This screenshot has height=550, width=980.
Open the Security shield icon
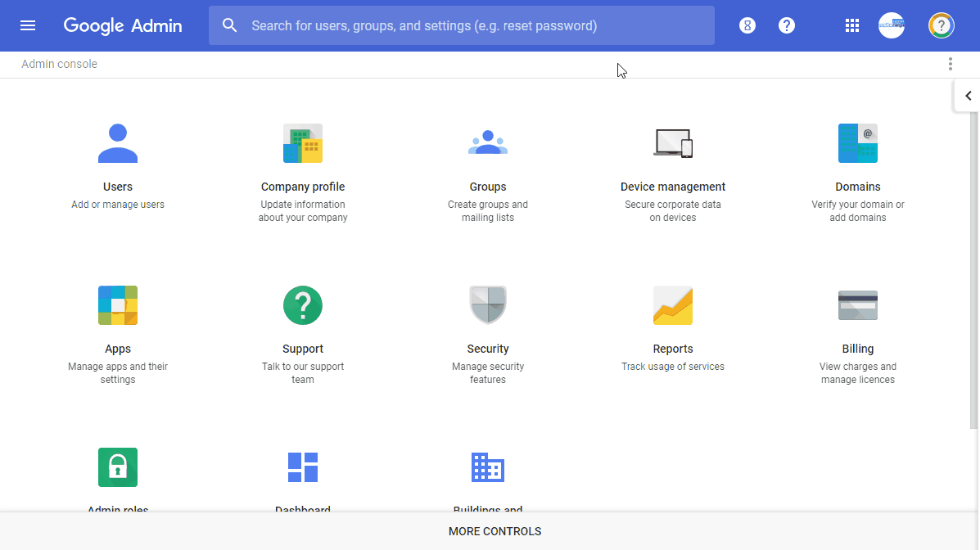tap(487, 305)
